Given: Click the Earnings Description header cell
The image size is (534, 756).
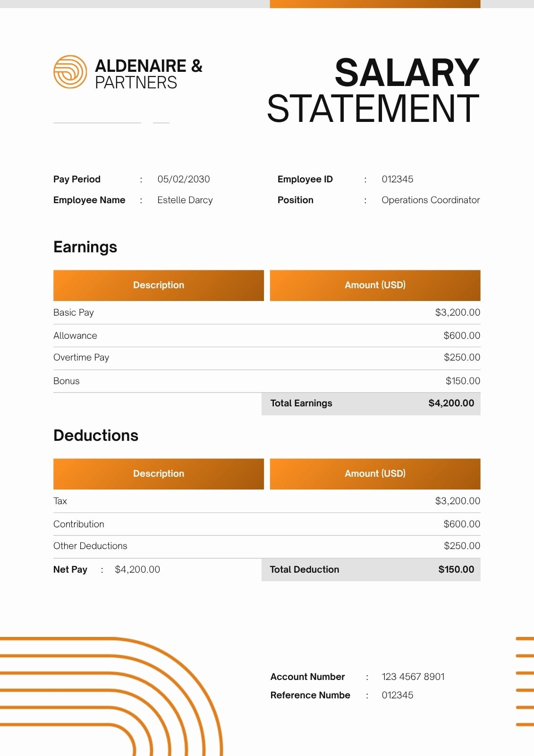Looking at the screenshot, I should (x=159, y=285).
